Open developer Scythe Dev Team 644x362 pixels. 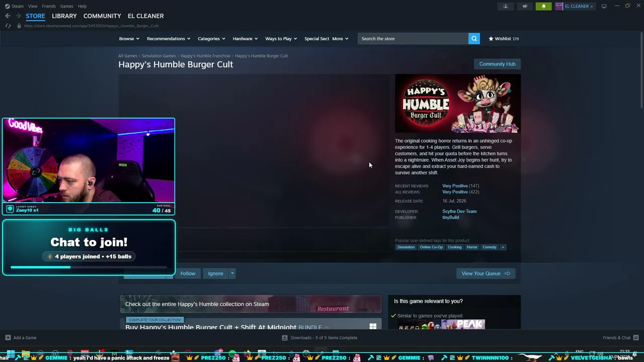click(x=459, y=212)
